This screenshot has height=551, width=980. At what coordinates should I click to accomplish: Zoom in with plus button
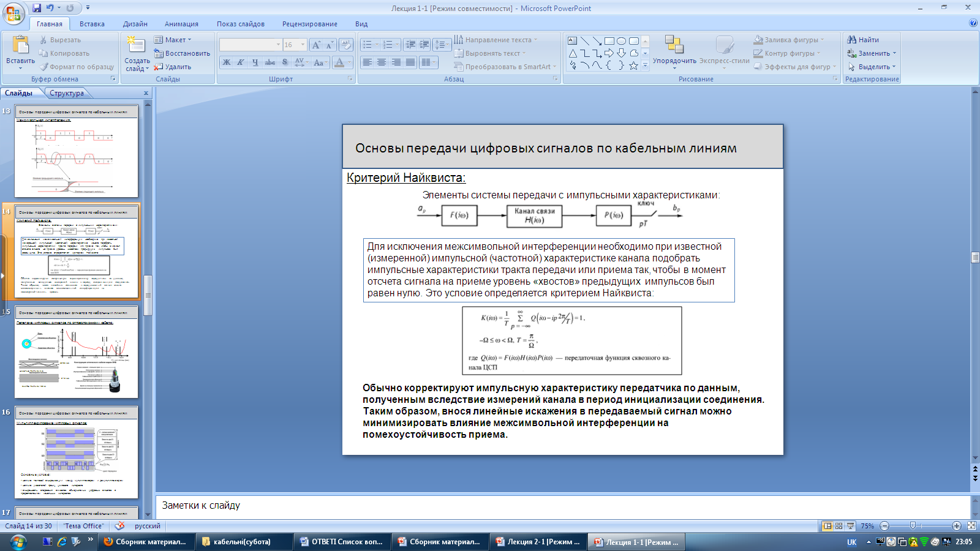(957, 526)
